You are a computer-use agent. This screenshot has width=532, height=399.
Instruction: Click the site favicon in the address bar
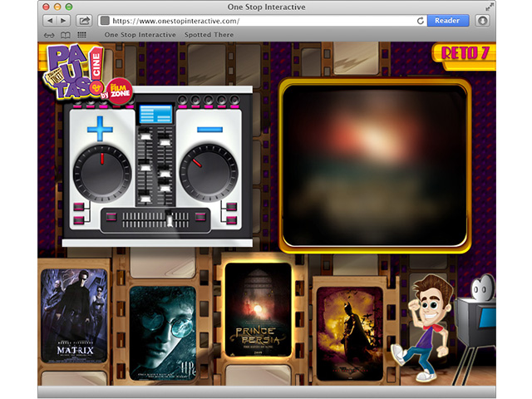coord(106,21)
